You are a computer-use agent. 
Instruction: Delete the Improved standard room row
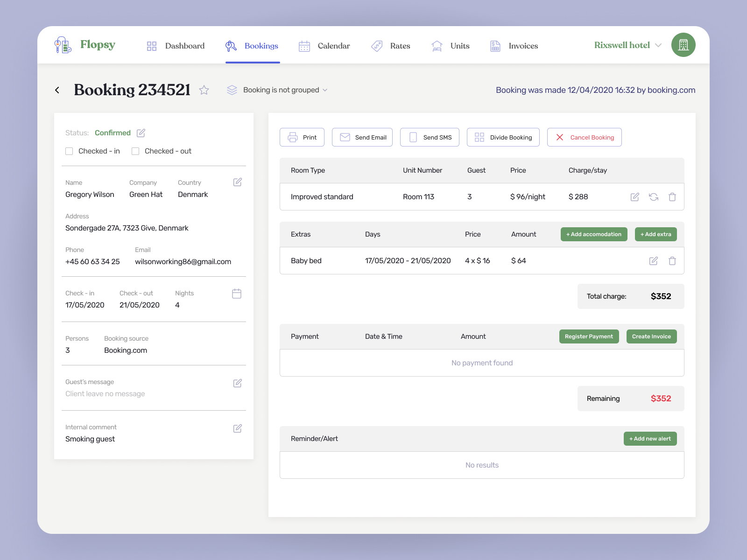pos(672,196)
